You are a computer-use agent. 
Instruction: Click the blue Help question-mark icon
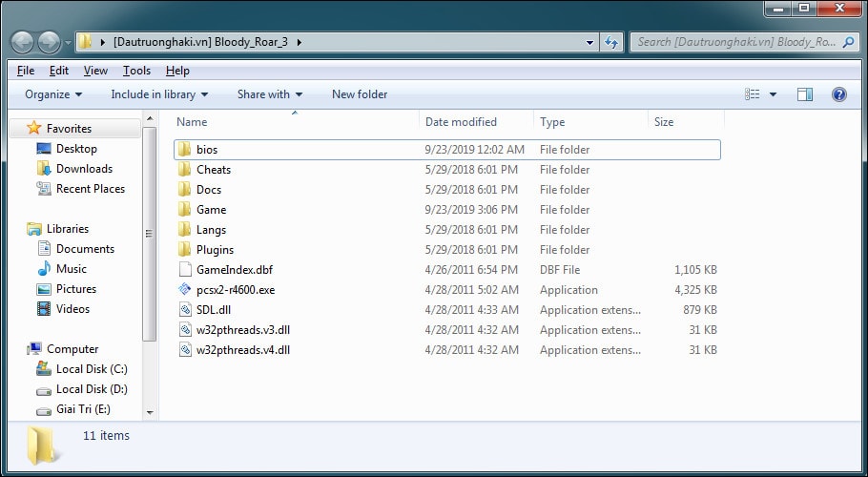(x=838, y=94)
